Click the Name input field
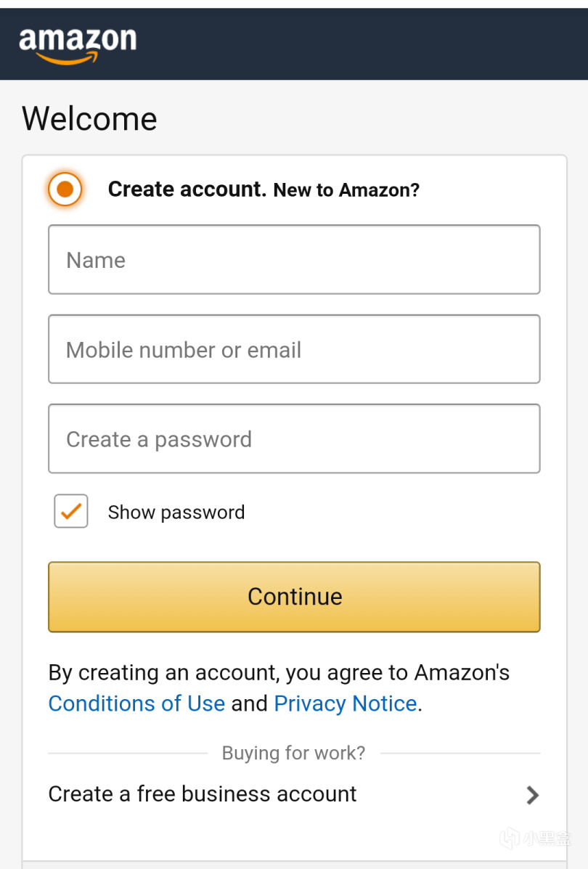The height and width of the screenshot is (869, 588). point(294,260)
